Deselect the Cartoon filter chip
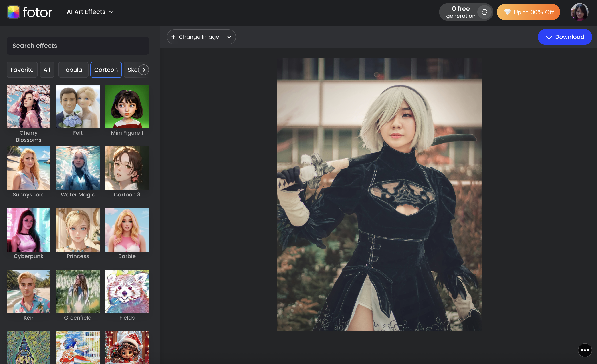Viewport: 597px width, 364px height. pyautogui.click(x=106, y=70)
